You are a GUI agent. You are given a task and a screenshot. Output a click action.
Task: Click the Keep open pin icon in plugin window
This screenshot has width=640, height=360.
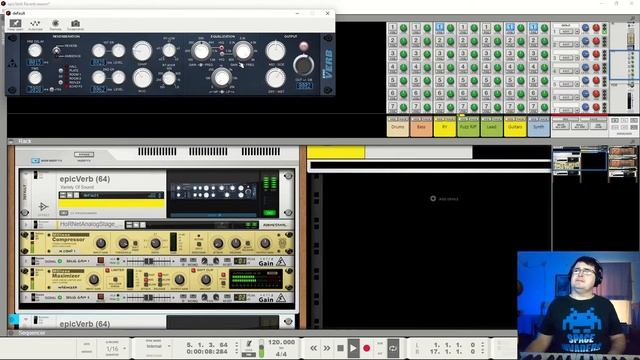[x=15, y=24]
